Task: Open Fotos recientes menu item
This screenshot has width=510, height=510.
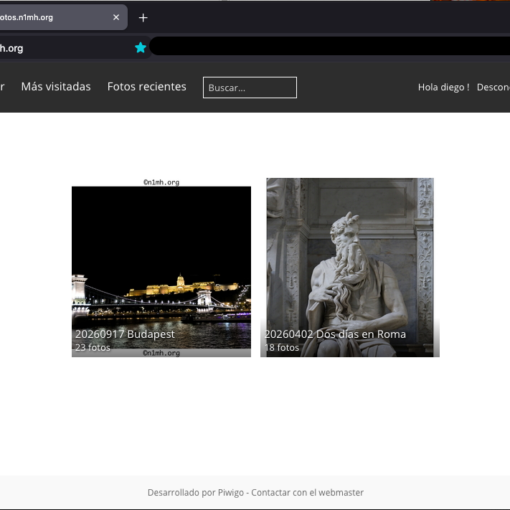Action: [147, 87]
